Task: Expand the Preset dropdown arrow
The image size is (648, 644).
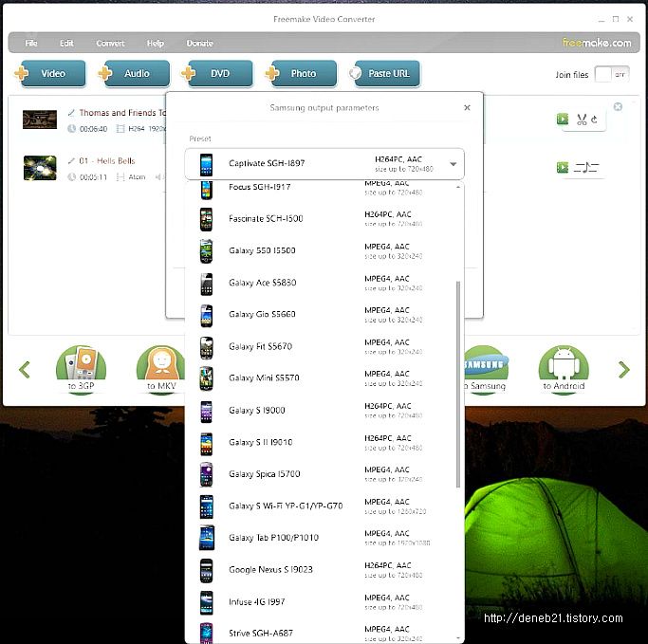Action: coord(453,164)
